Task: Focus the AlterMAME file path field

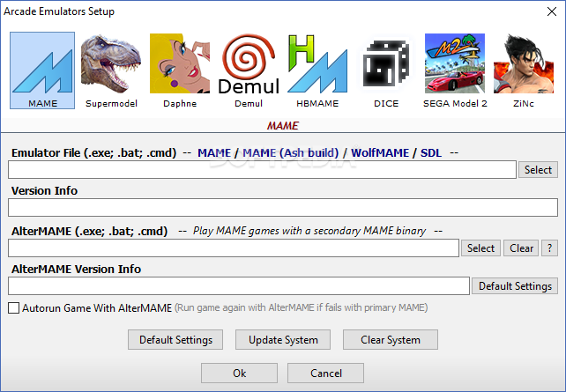Action: tap(234, 248)
